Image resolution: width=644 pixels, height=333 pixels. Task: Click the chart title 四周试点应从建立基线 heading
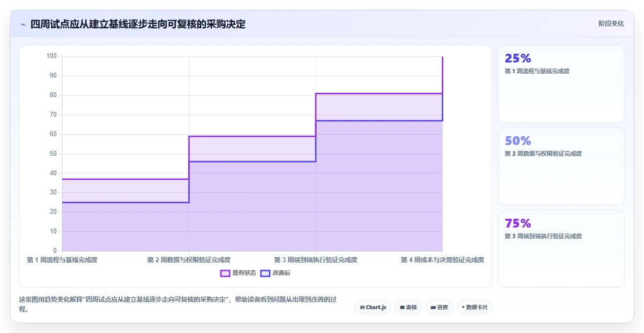(138, 24)
